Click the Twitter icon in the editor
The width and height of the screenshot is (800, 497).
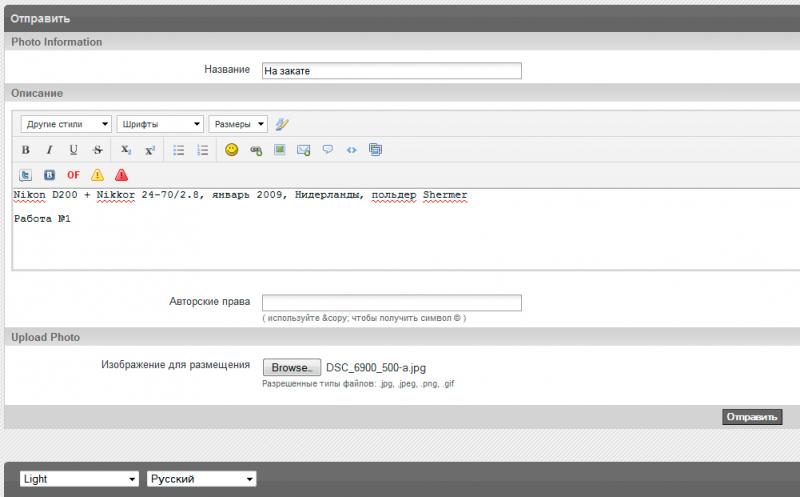point(26,176)
